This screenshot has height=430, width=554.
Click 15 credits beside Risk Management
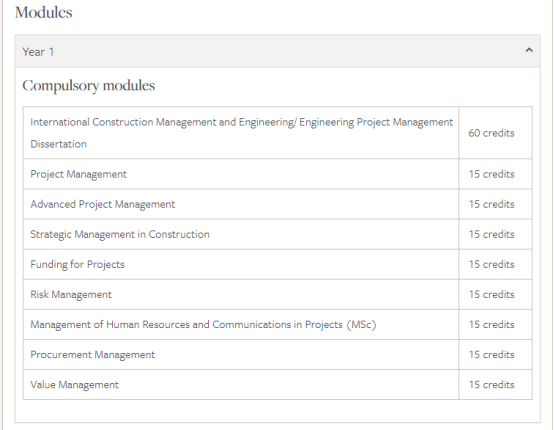(491, 294)
